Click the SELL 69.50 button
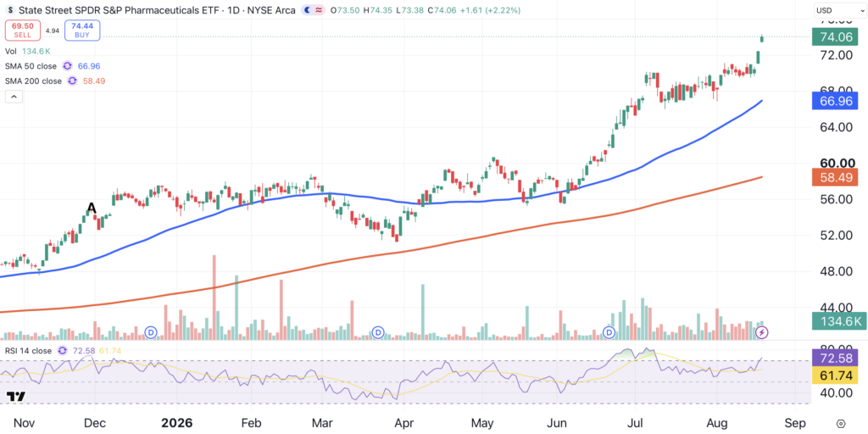This screenshot has height=434, width=868. tap(23, 31)
